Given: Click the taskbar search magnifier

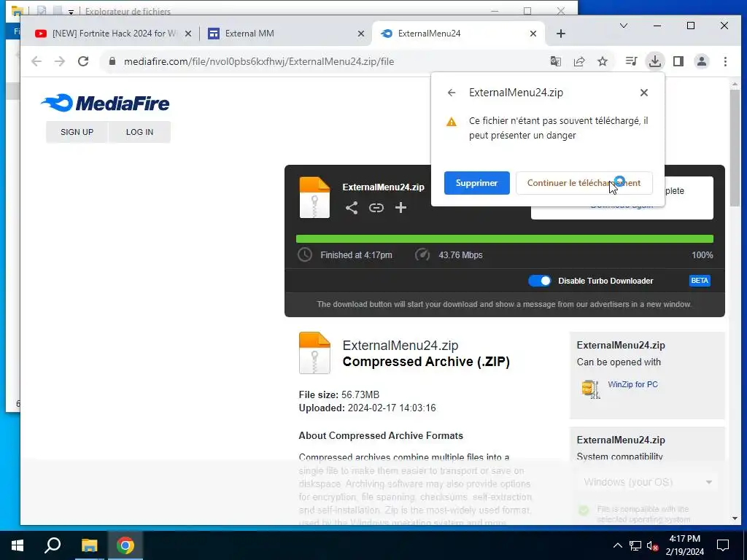Looking at the screenshot, I should [x=53, y=545].
